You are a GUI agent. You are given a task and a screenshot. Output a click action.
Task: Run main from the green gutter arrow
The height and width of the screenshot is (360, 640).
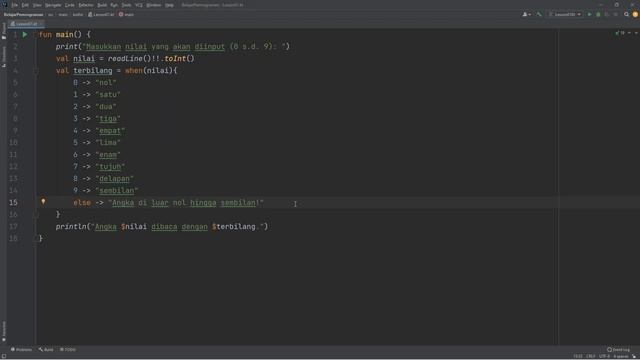click(25, 35)
